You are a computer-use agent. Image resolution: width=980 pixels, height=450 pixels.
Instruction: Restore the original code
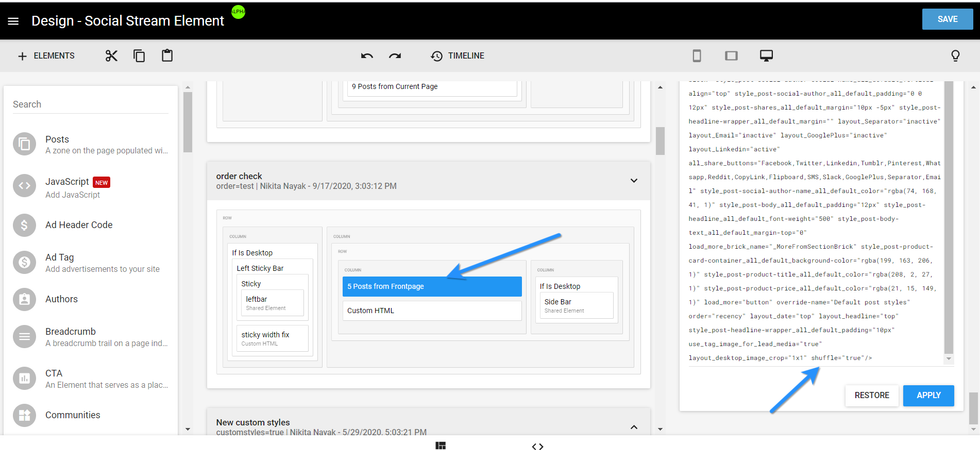871,395
